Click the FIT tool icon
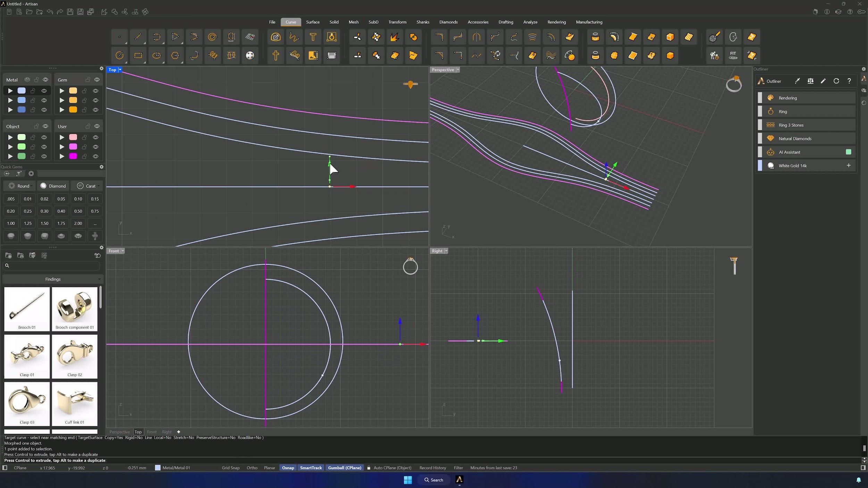 [x=733, y=56]
